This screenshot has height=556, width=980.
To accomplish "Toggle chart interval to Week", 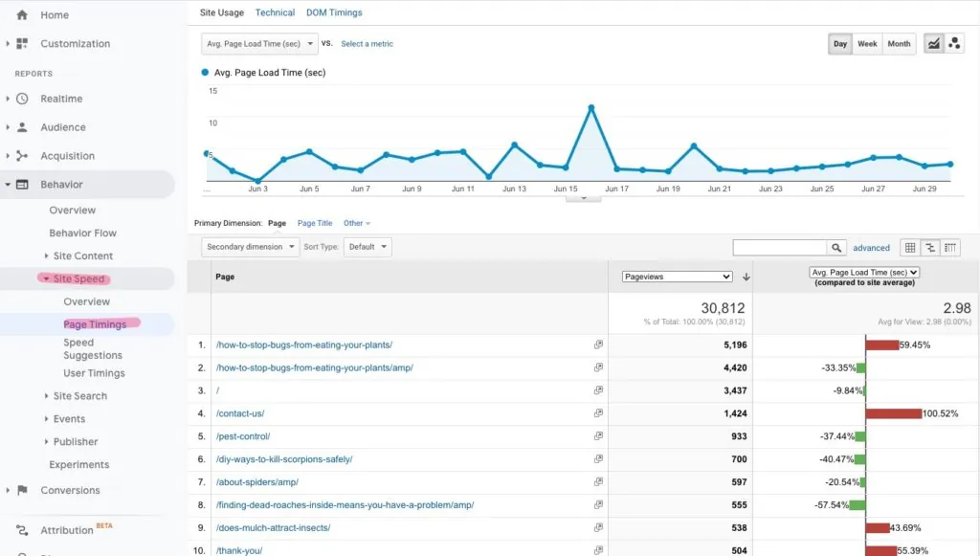I will coord(867,44).
